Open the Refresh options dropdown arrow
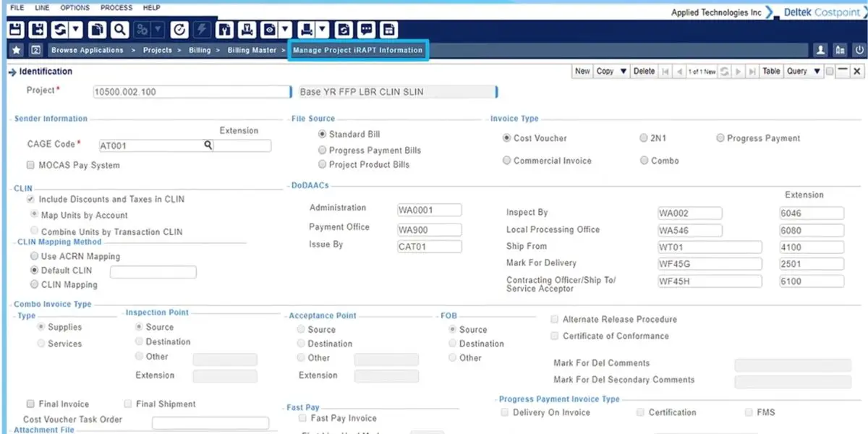 76,30
